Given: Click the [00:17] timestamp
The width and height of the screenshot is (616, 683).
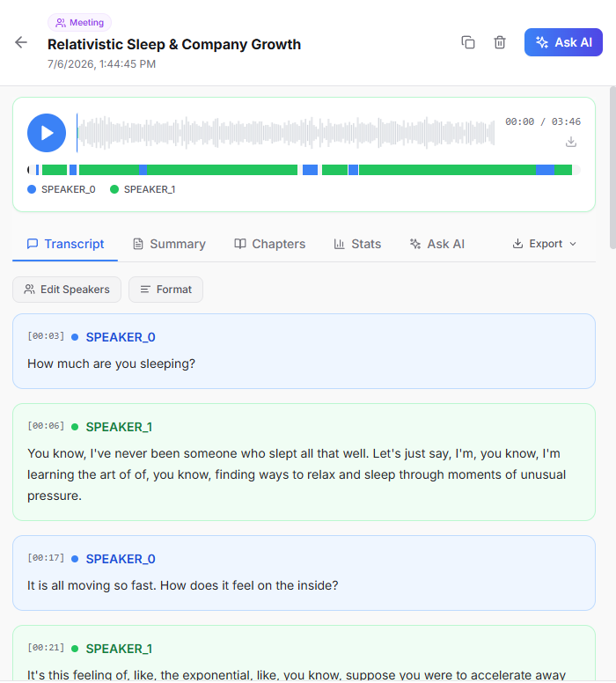Looking at the screenshot, I should click(x=46, y=557).
